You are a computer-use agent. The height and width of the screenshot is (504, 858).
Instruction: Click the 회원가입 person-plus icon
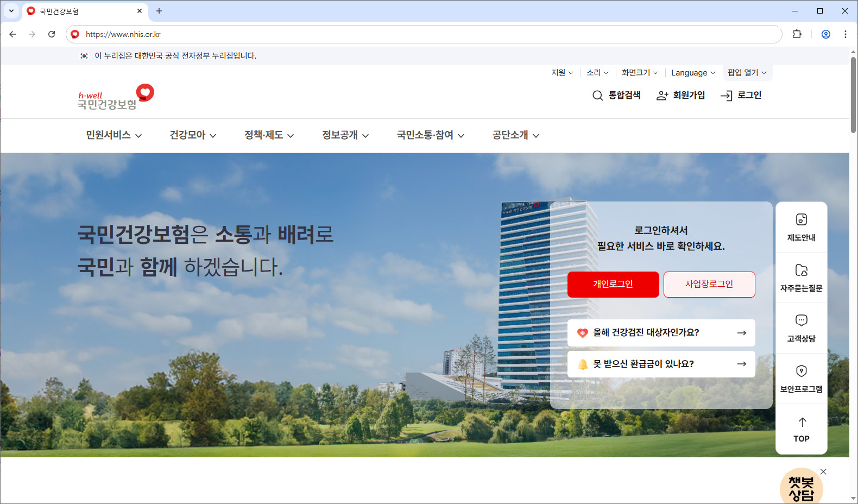coord(662,96)
